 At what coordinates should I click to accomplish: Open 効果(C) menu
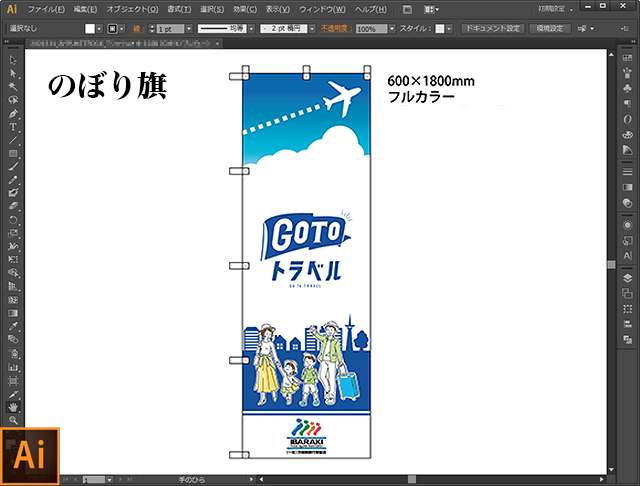[x=245, y=9]
